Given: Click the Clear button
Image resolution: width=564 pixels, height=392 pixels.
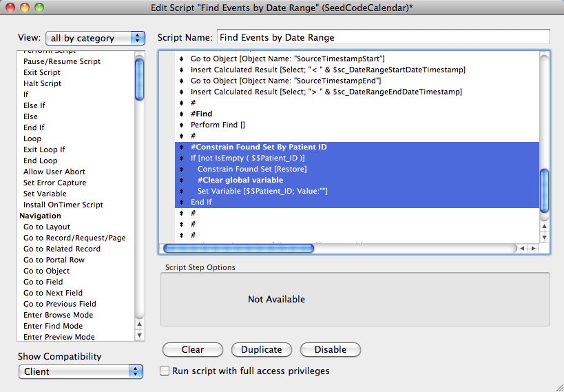Looking at the screenshot, I should click(x=193, y=349).
